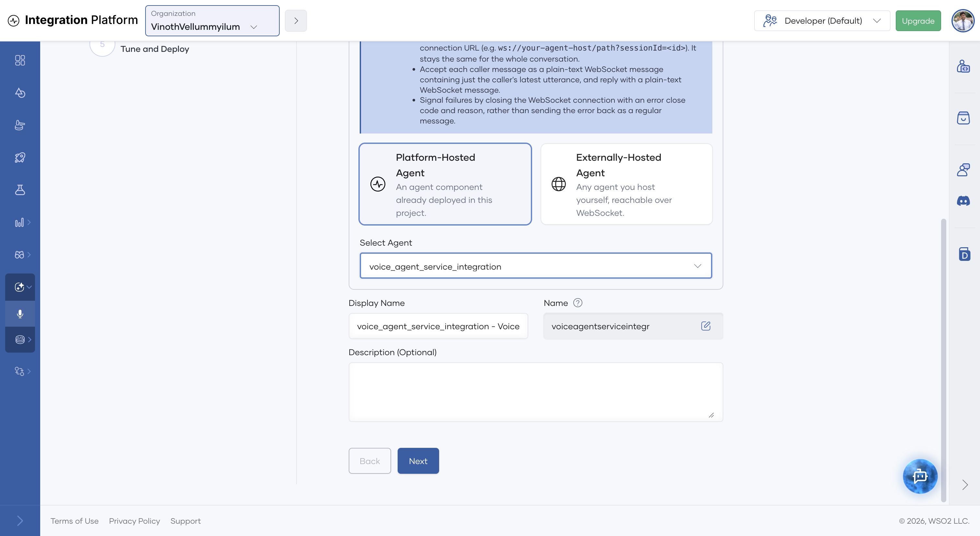Image resolution: width=980 pixels, height=536 pixels.
Task: Click the edit icon in Name field
Action: [x=706, y=326]
